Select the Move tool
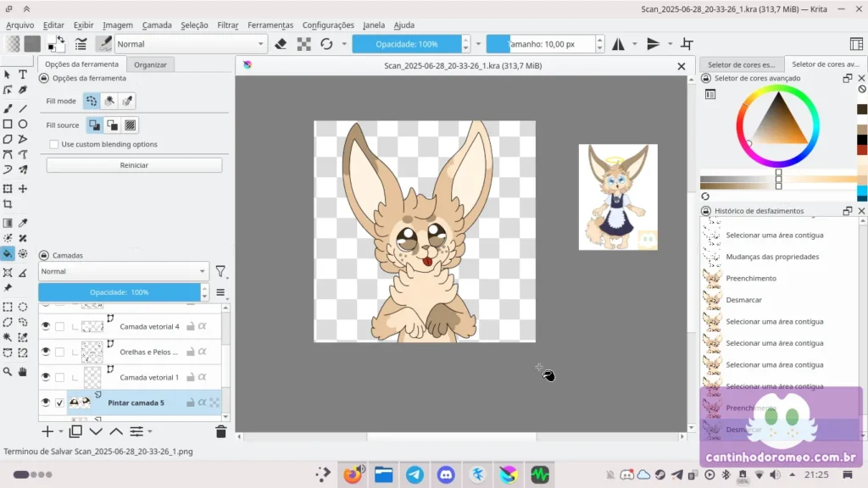 (23, 189)
